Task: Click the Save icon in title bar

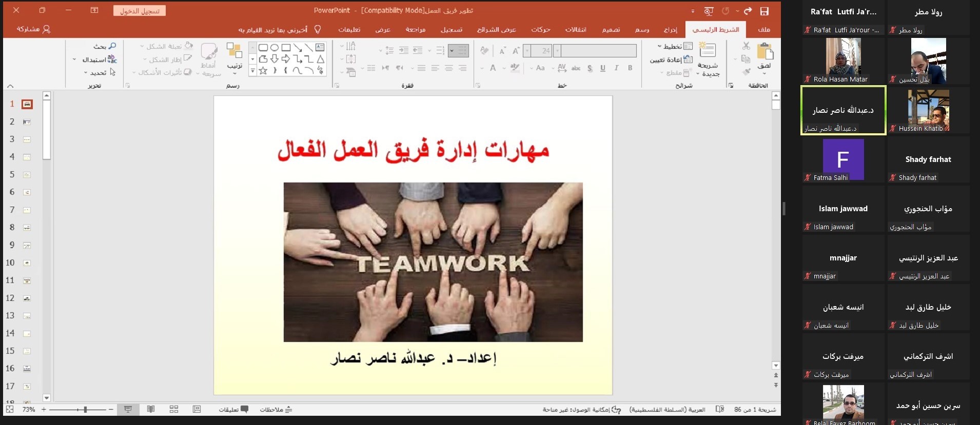Action: [x=764, y=11]
